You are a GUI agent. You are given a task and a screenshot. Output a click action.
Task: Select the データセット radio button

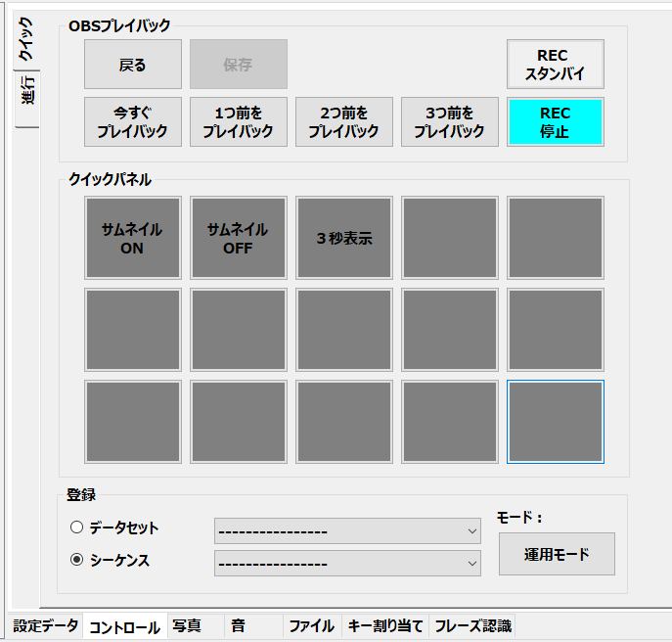pyautogui.click(x=77, y=527)
